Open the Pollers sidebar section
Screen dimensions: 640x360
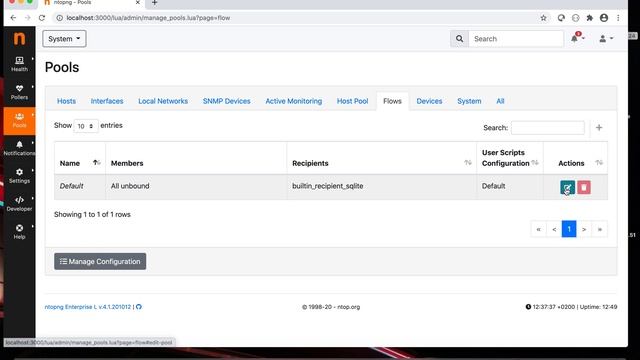(x=19, y=92)
